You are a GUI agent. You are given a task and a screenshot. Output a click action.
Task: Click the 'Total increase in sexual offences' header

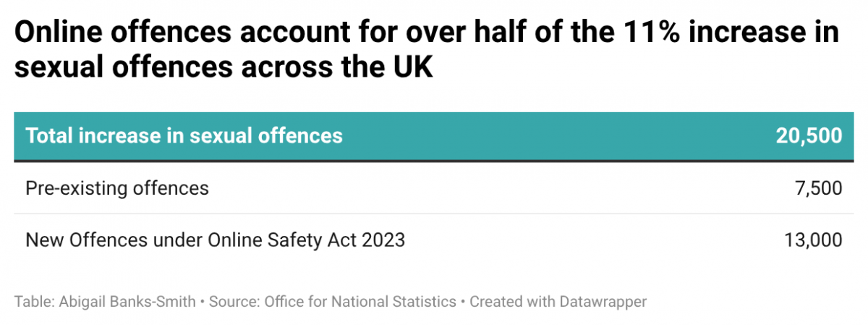[x=184, y=135]
